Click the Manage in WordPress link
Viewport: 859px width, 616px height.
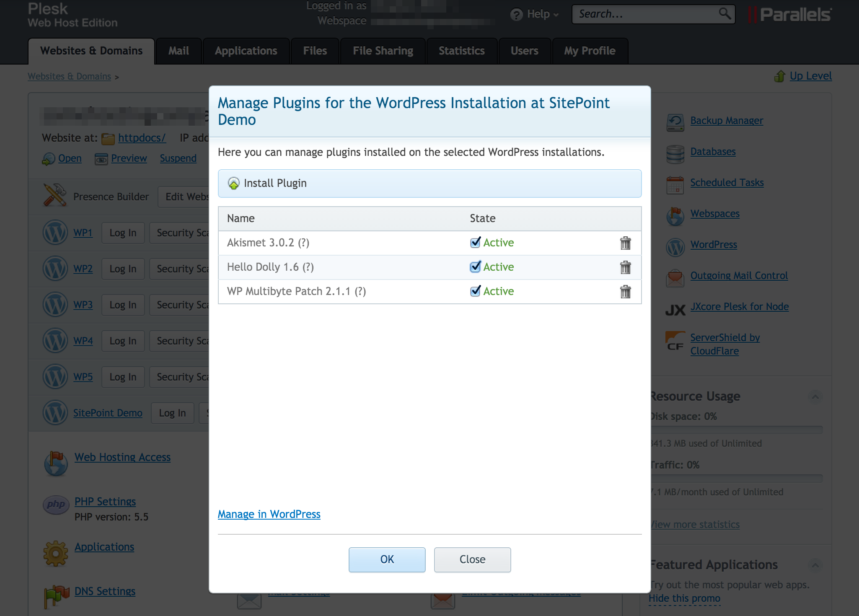point(269,514)
